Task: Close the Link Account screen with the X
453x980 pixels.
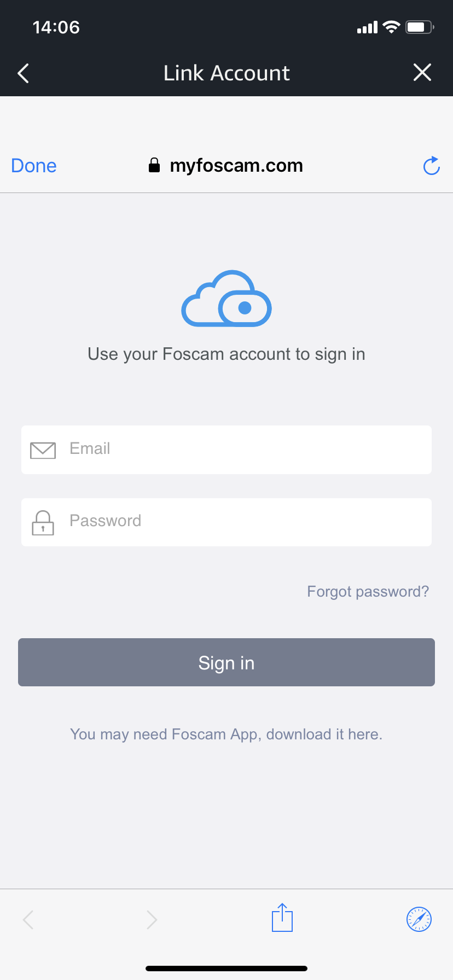Action: (422, 72)
